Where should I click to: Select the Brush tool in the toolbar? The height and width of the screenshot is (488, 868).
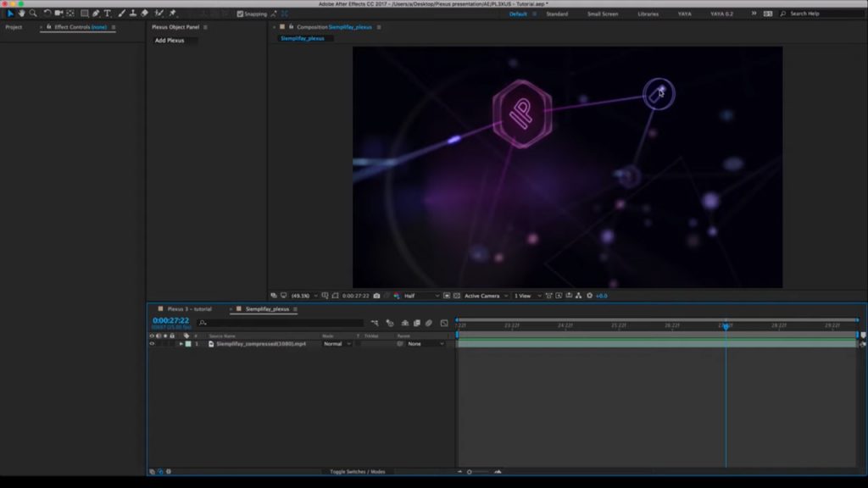point(120,13)
